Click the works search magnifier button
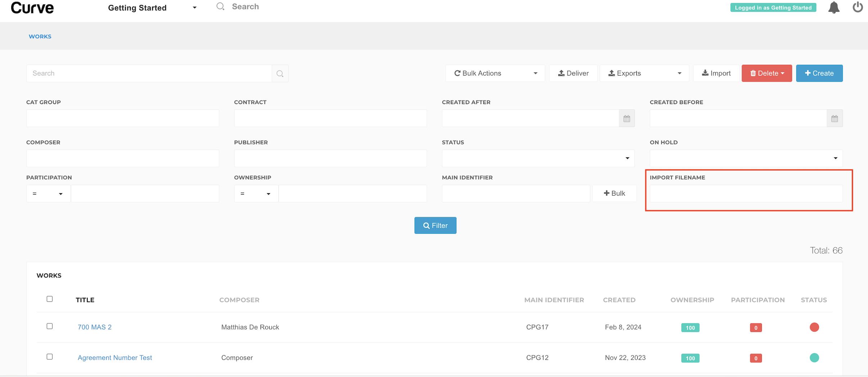The width and height of the screenshot is (868, 377). coord(280,73)
